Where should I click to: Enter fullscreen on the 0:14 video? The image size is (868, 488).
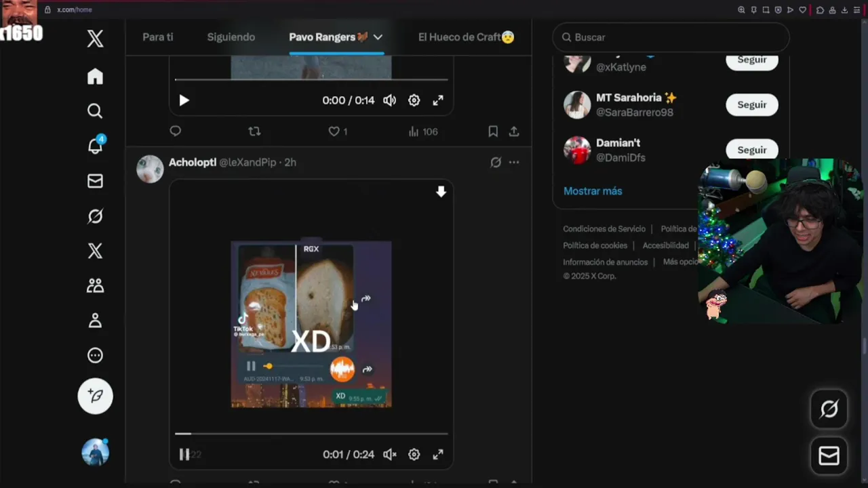click(438, 100)
